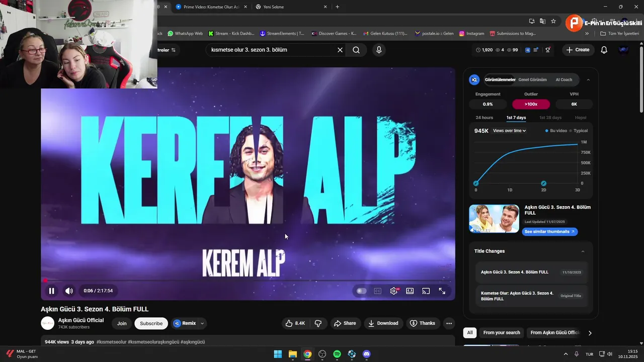Click See similar thumbnails

pyautogui.click(x=549, y=232)
